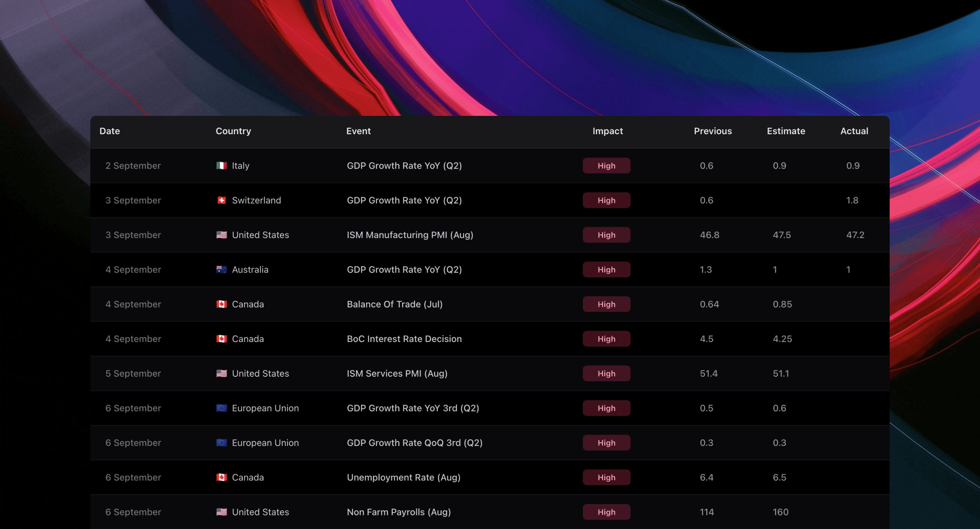This screenshot has height=529, width=980.
Task: Click High badge for ISM Services PMI
Action: (606, 373)
